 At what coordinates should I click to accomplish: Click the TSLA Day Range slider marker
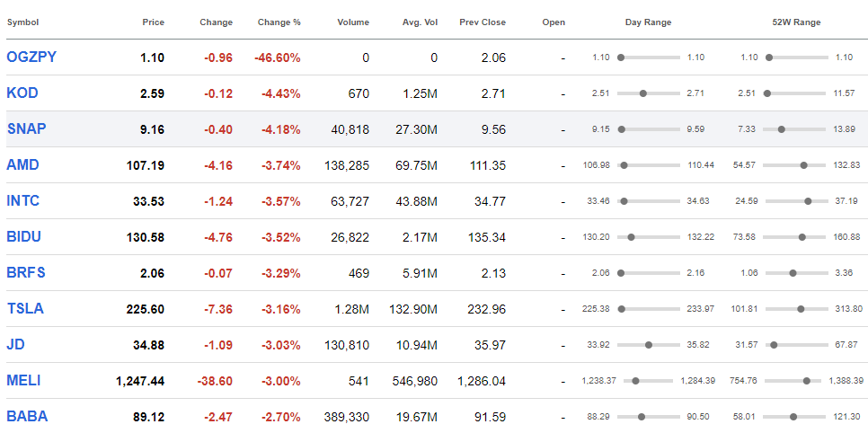pos(622,309)
